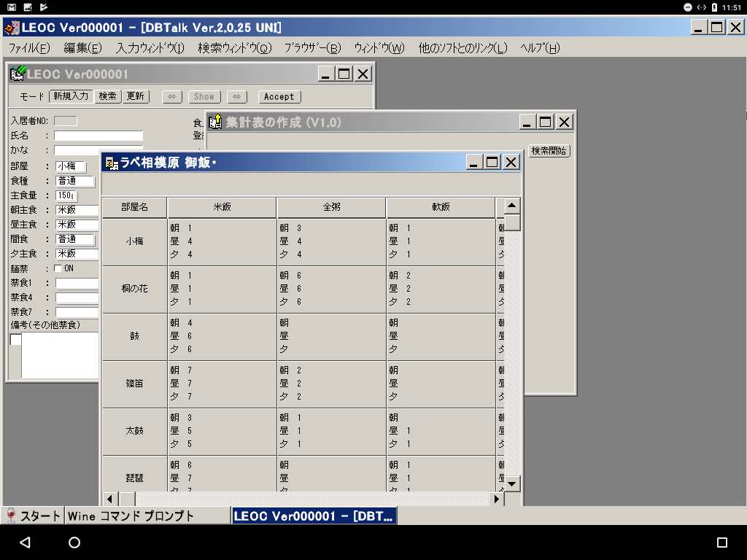Open the ファイル(F) menu
The height and width of the screenshot is (560, 747).
(28, 48)
